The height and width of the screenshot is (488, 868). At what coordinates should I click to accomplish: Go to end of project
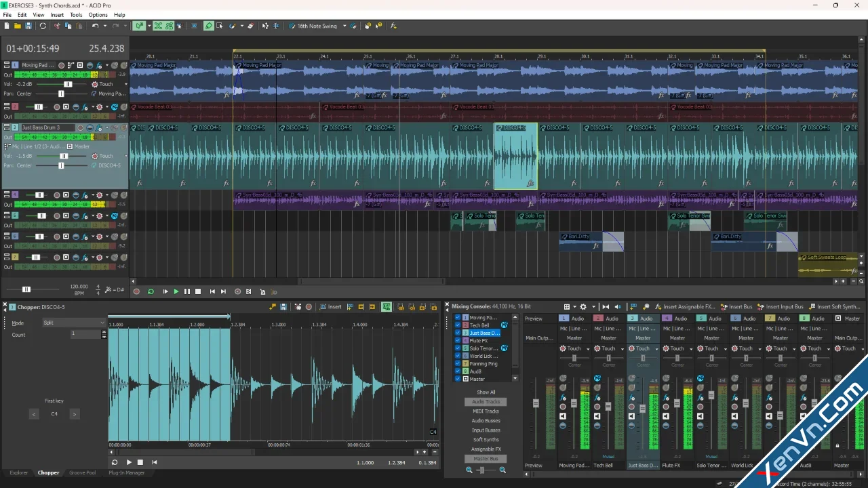[x=223, y=291]
